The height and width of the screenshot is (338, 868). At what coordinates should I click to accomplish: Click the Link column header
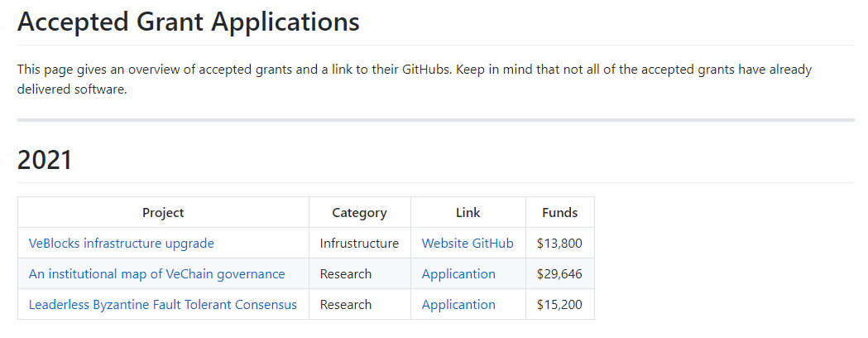pos(468,213)
